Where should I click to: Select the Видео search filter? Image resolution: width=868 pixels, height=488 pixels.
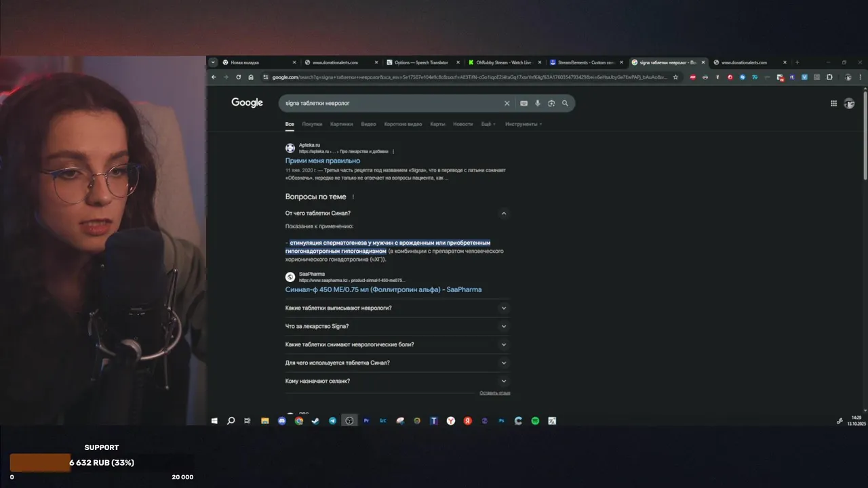368,124
